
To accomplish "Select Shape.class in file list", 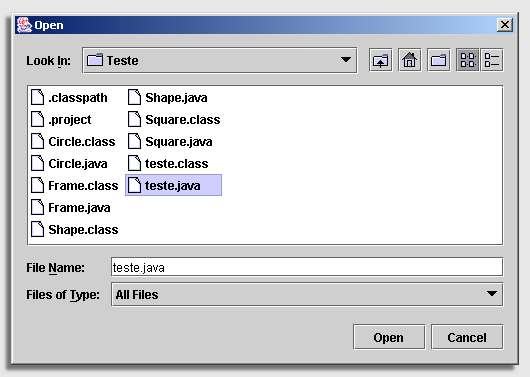I will pyautogui.click(x=74, y=229).
